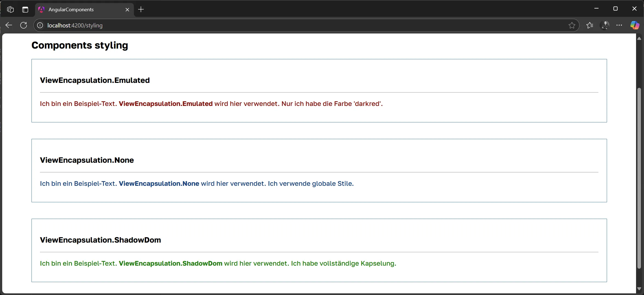Go back to the previous page
This screenshot has width=644, height=295.
(x=9, y=25)
